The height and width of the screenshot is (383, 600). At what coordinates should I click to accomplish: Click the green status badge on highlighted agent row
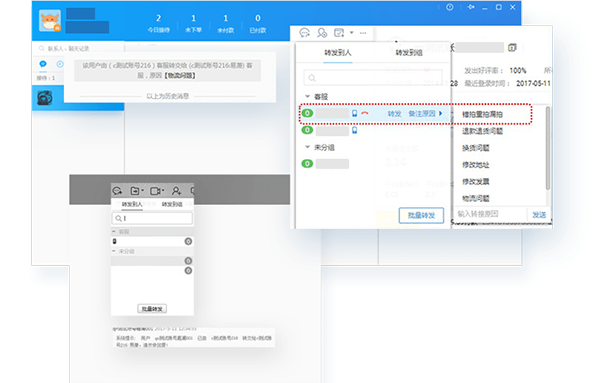307,113
